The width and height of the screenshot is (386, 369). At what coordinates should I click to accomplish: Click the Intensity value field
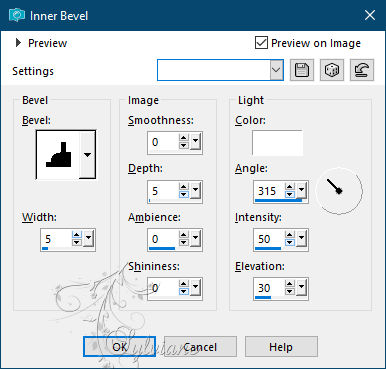269,239
